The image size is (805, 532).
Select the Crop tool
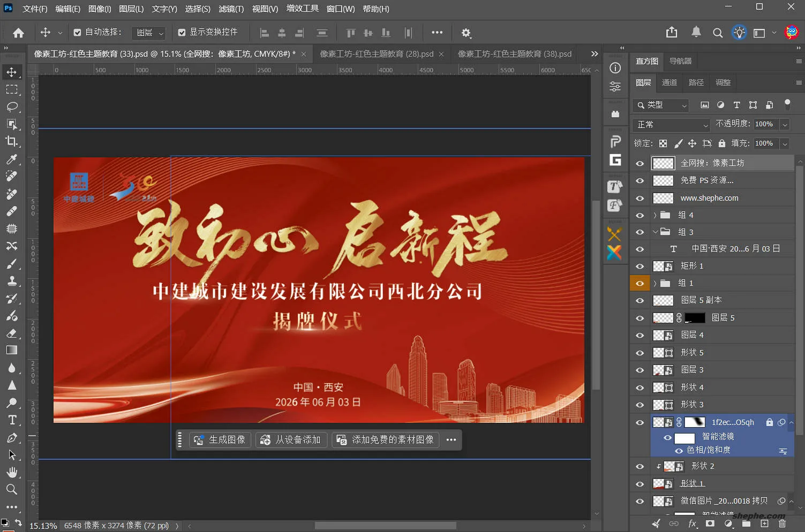pos(12,141)
